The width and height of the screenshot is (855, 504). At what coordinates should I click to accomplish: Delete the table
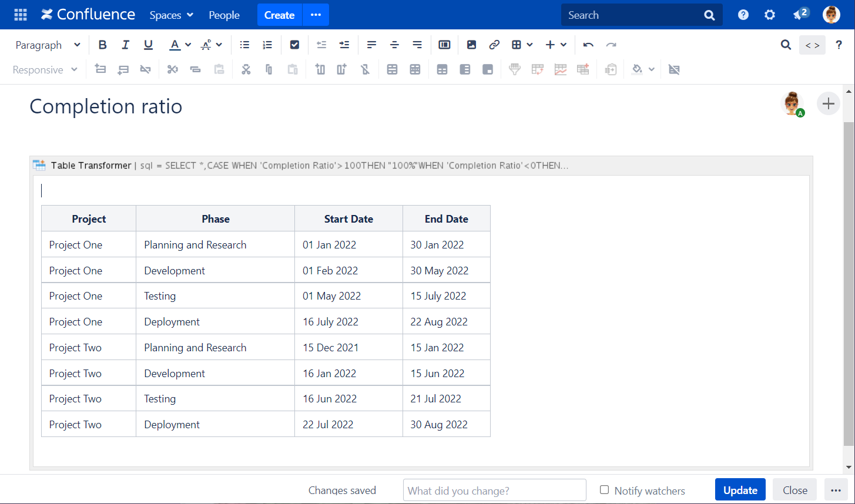[674, 69]
